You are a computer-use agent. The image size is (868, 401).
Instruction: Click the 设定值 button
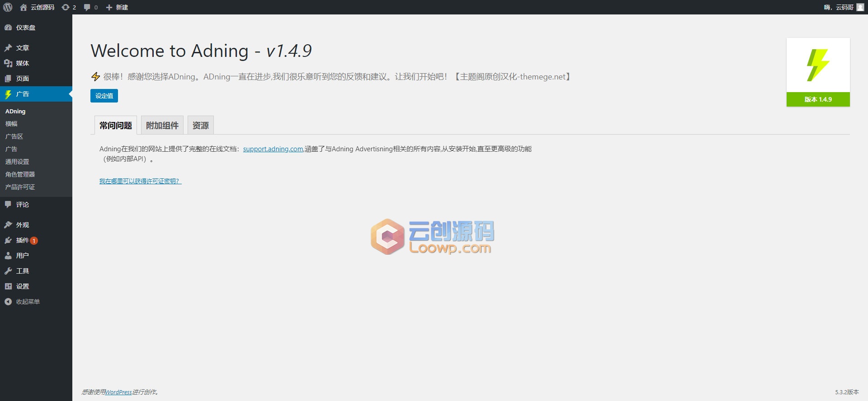(x=104, y=96)
